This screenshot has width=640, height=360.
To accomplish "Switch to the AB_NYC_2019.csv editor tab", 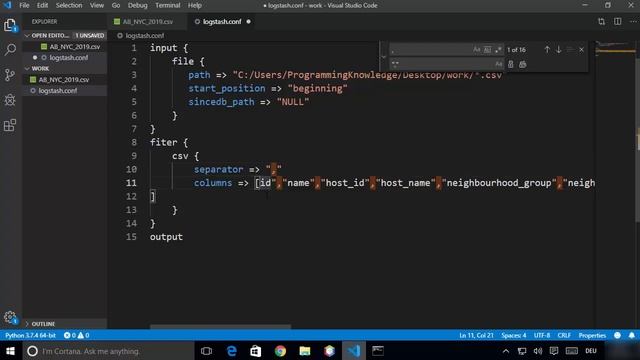I will 147,22.
